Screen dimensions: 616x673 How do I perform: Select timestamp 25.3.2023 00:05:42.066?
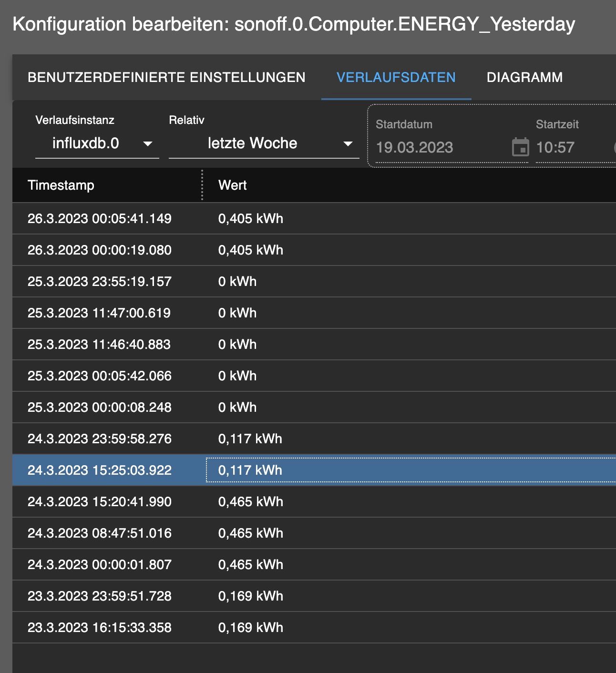(x=100, y=376)
